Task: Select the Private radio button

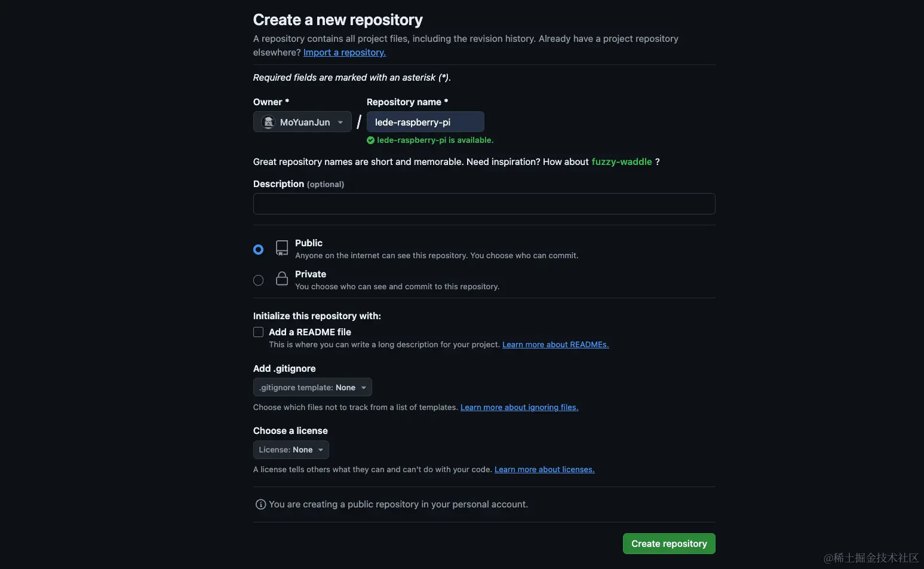Action: (x=258, y=280)
